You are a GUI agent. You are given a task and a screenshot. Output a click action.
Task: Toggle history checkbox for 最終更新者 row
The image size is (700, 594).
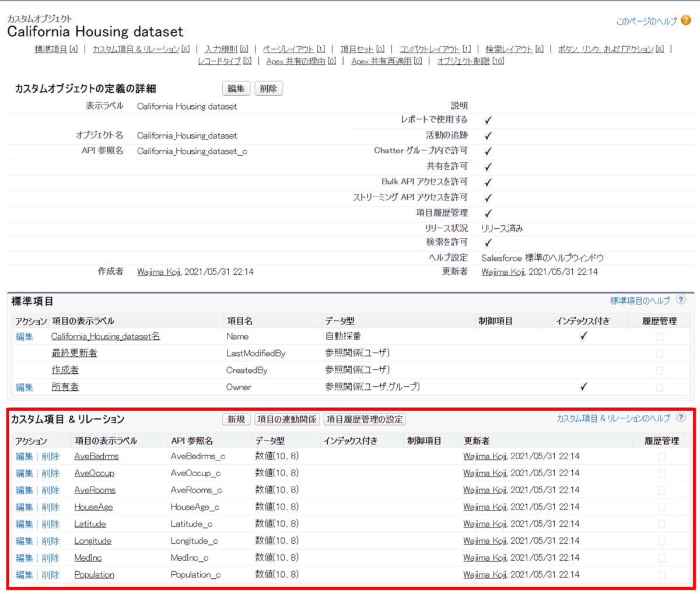pos(659,354)
